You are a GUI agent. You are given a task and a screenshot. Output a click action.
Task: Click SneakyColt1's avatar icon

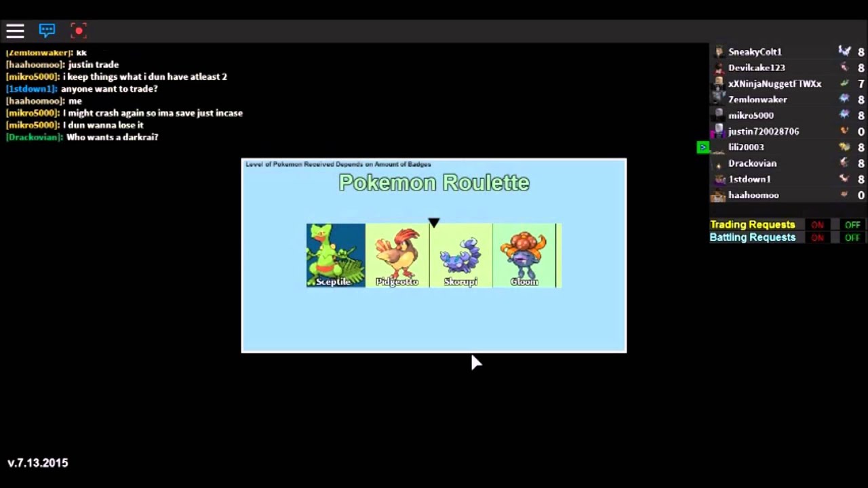pos(718,52)
